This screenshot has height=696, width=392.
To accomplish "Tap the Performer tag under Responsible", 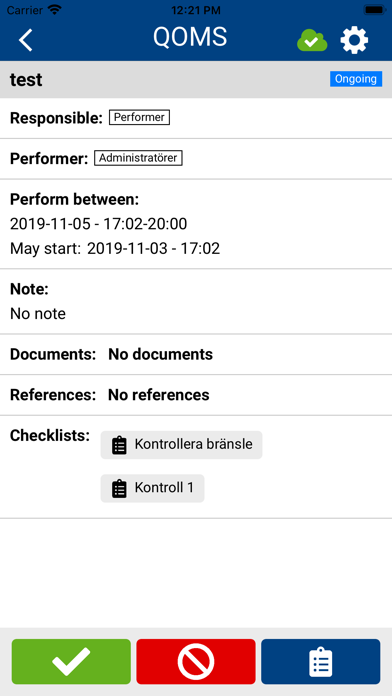I will (139, 118).
